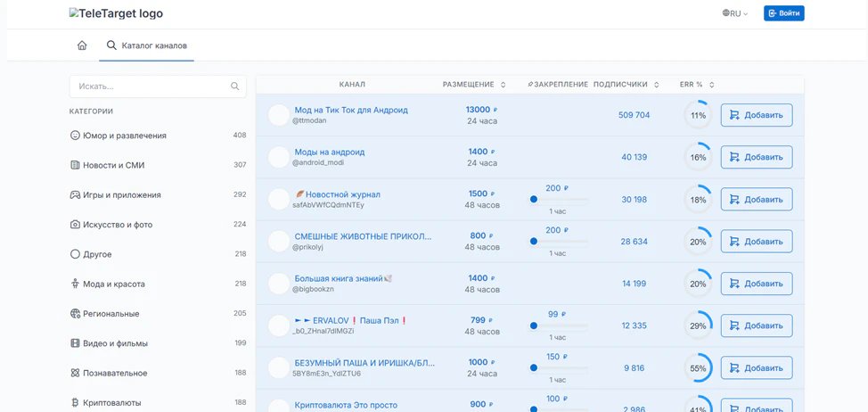This screenshot has width=868, height=412.
Task: Go to the home page icon
Action: click(x=82, y=45)
